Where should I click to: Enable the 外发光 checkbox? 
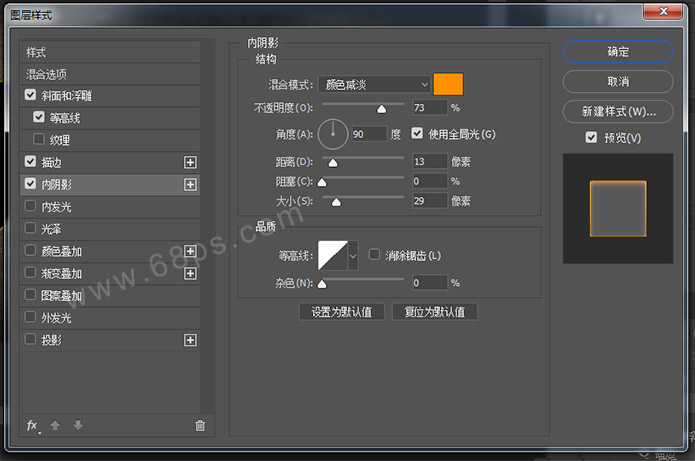tap(30, 316)
